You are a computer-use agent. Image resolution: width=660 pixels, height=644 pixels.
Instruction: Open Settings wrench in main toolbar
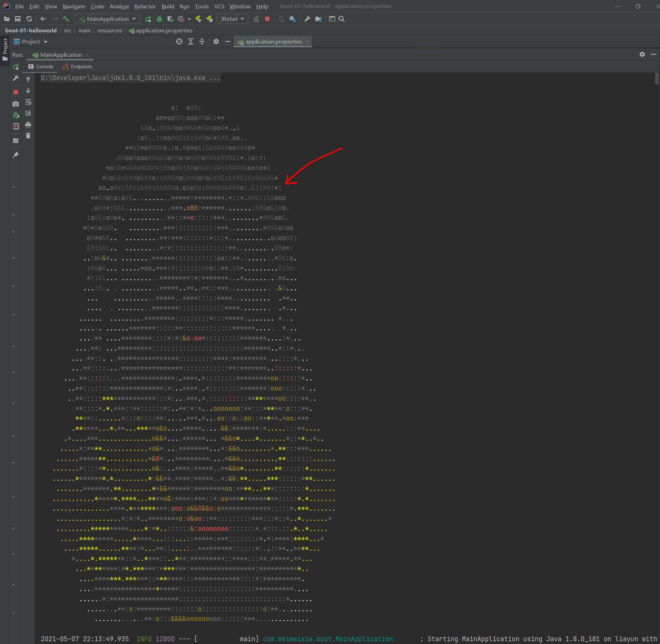click(x=307, y=19)
